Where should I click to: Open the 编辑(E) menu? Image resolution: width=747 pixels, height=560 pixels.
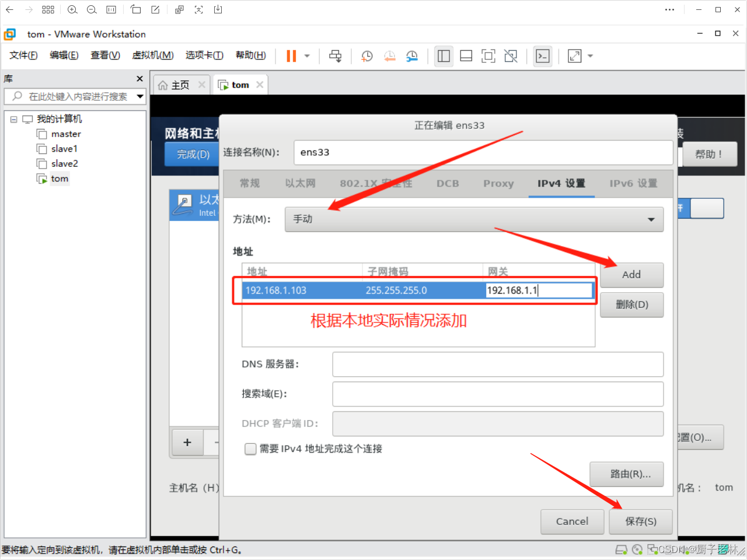(x=64, y=55)
